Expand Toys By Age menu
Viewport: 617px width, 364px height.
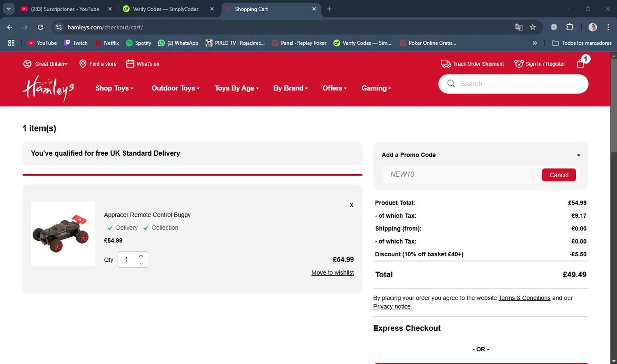tap(237, 88)
